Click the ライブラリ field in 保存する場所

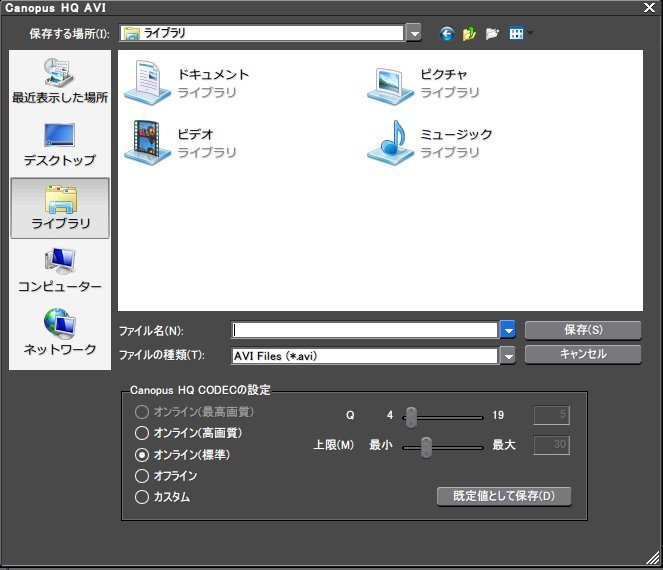pos(262,33)
